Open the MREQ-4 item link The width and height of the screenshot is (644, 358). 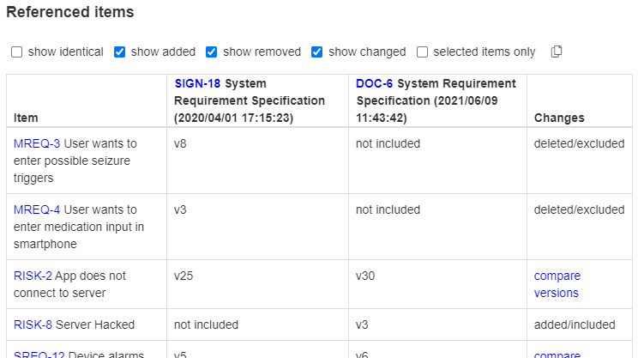37,209
